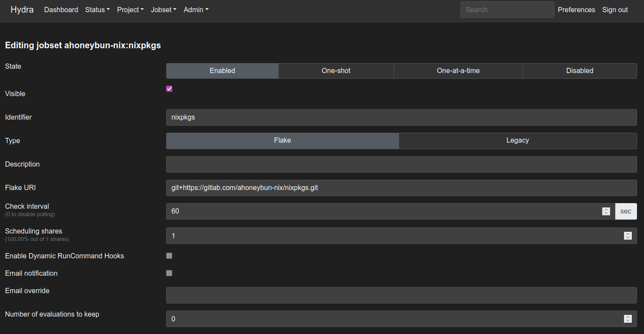This screenshot has width=644, height=334.
Task: Sign out of Hydra
Action: point(615,10)
